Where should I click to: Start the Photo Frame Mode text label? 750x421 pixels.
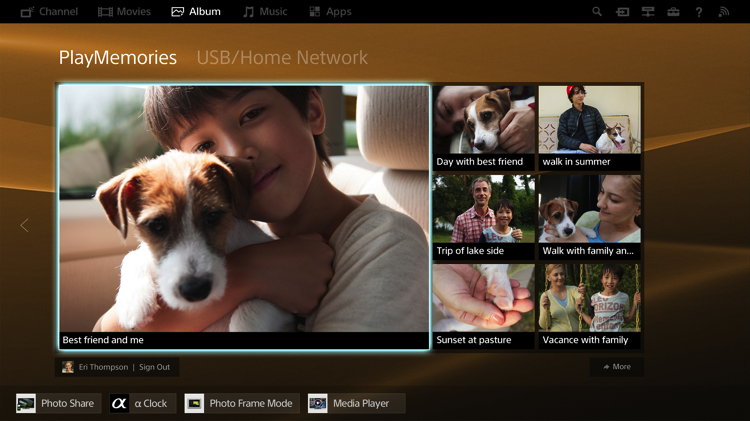coord(251,403)
